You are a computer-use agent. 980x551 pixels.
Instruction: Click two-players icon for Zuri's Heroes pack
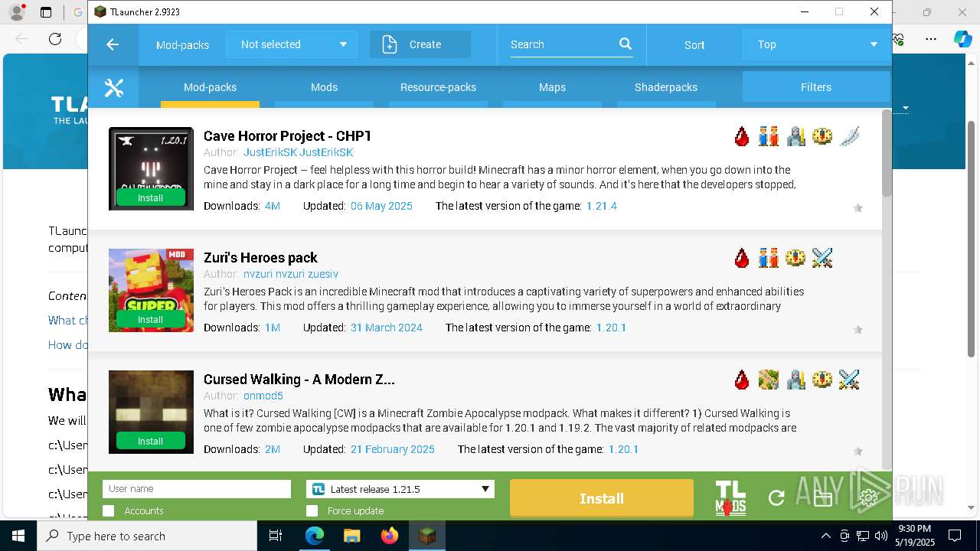point(769,258)
